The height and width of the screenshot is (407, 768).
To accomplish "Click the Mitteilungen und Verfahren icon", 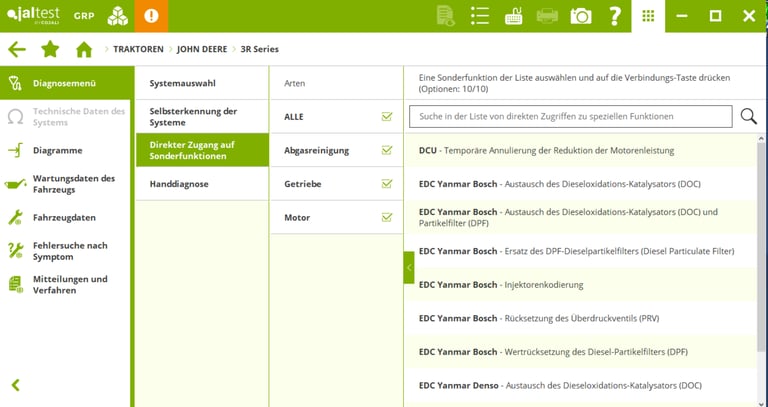I will [15, 285].
